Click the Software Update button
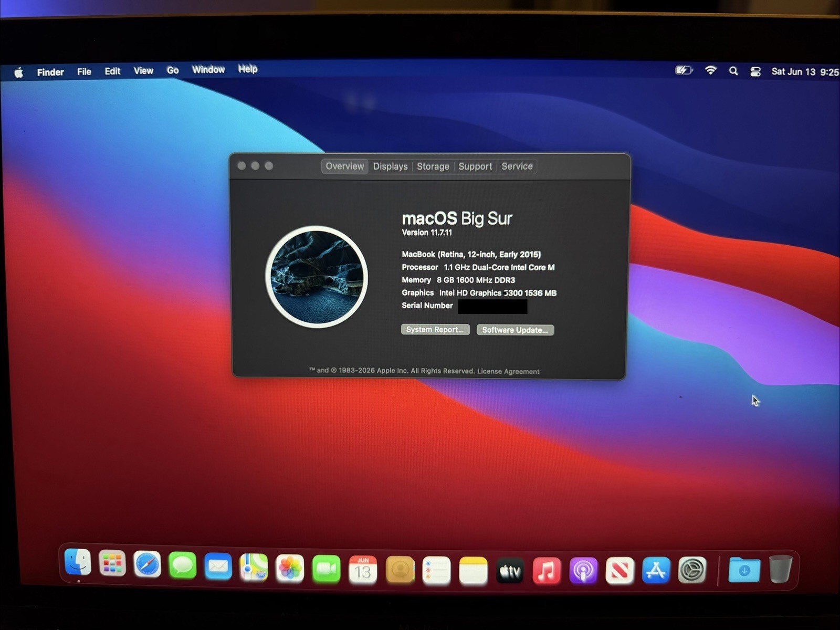 pos(515,330)
